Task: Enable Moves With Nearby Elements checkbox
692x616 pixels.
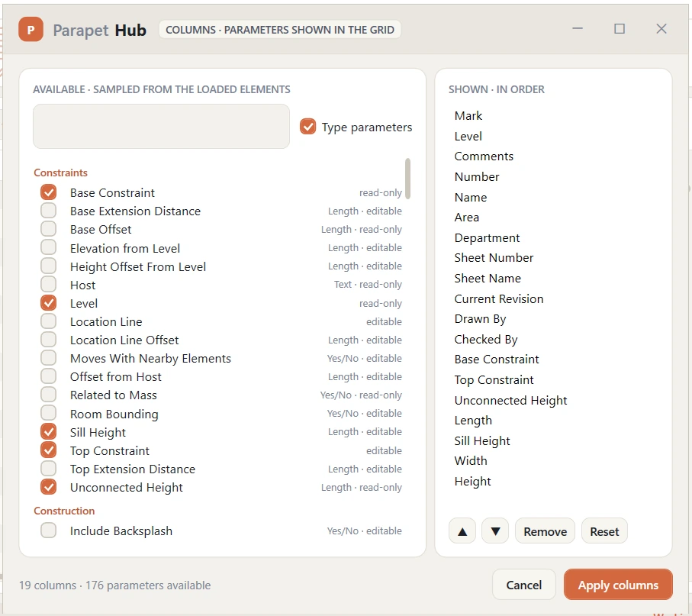Action: coord(49,358)
